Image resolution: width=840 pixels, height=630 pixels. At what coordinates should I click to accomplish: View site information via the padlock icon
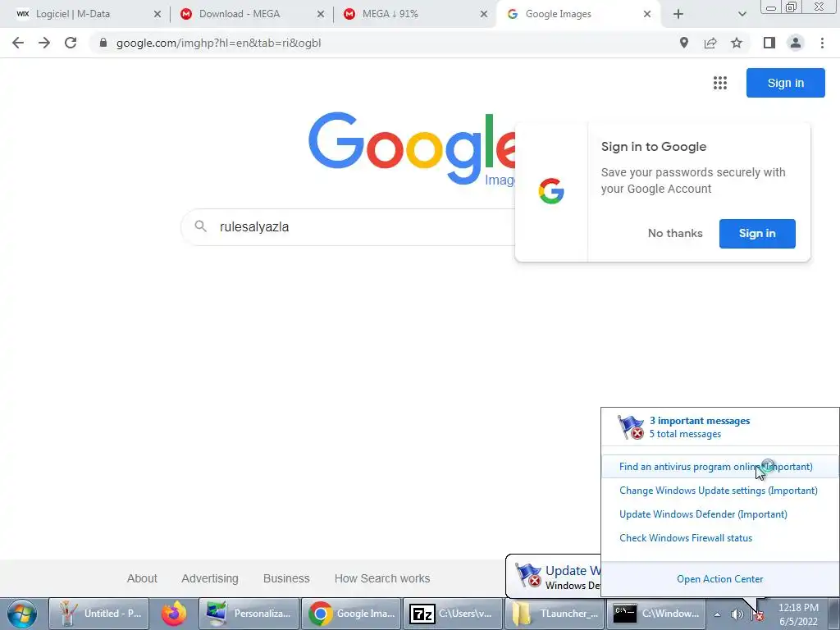(x=103, y=43)
